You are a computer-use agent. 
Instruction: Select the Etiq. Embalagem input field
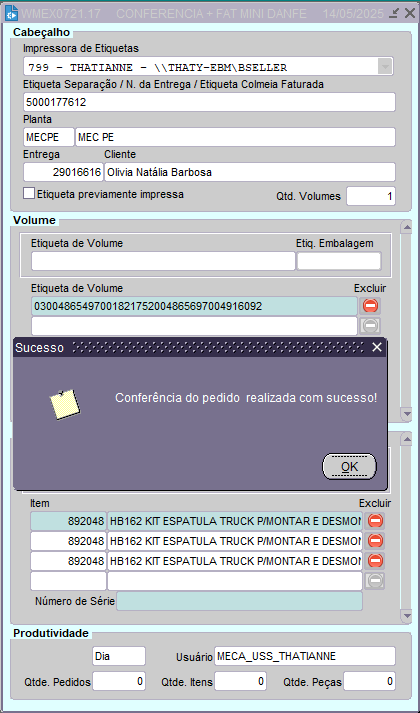click(x=339, y=261)
